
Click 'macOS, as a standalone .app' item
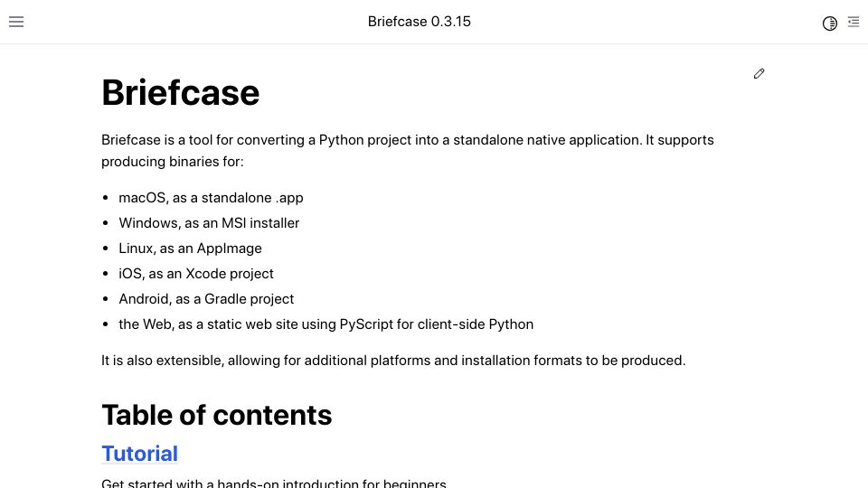[x=211, y=198]
